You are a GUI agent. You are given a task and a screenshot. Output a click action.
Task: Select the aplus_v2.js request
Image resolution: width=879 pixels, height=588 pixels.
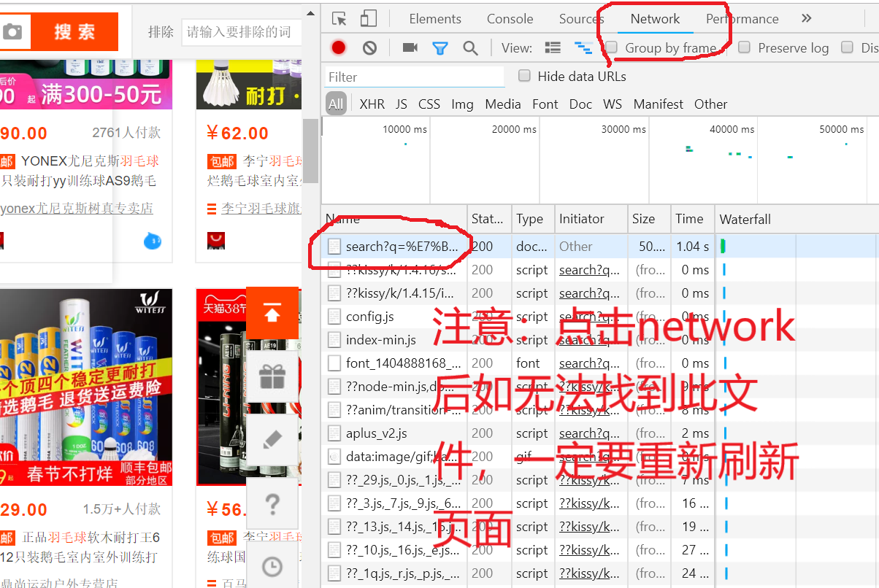[600, 433]
